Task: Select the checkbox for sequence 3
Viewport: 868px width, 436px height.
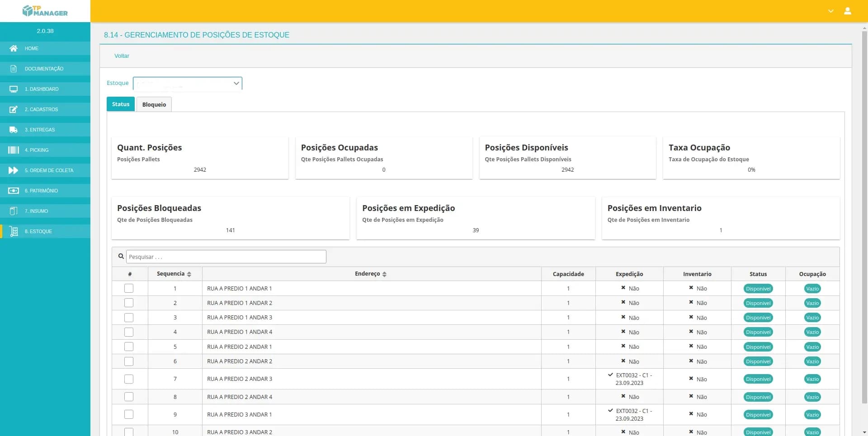Action: point(129,318)
